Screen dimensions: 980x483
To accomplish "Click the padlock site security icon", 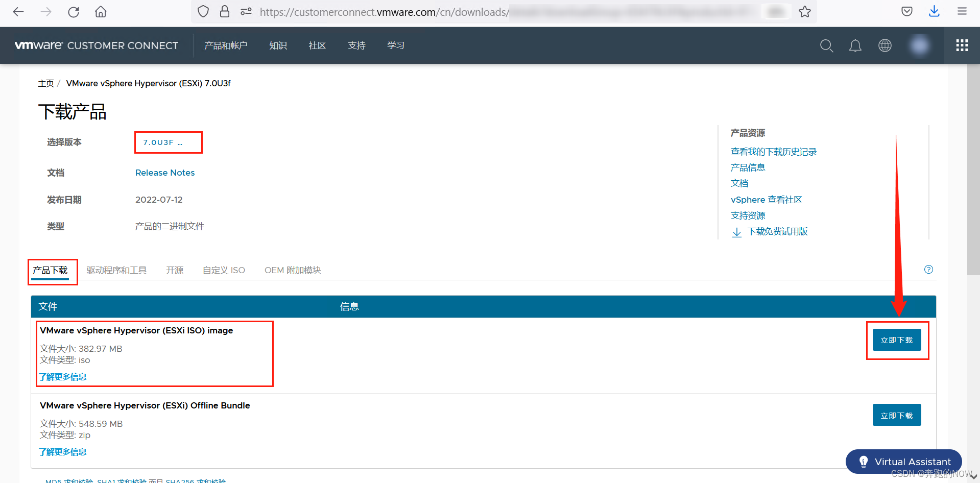I will tap(224, 11).
